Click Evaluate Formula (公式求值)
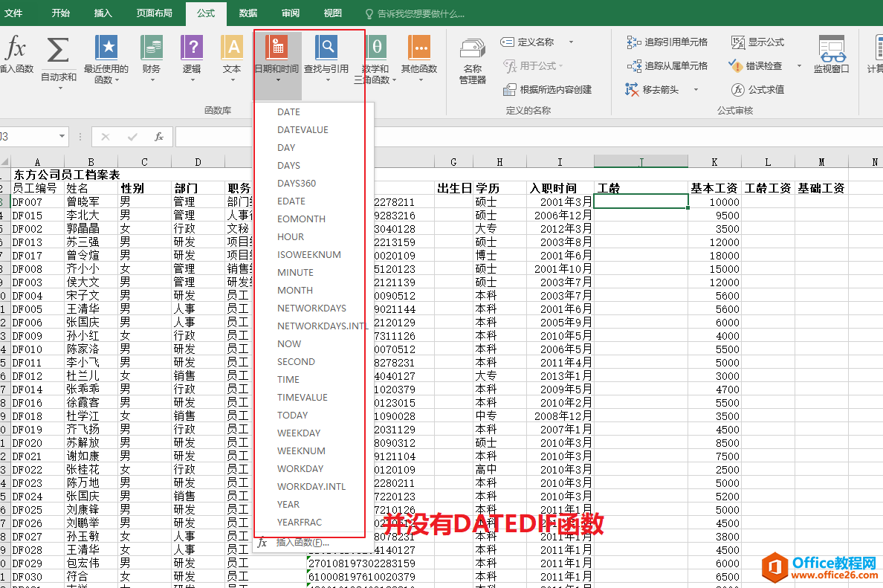 (758, 89)
